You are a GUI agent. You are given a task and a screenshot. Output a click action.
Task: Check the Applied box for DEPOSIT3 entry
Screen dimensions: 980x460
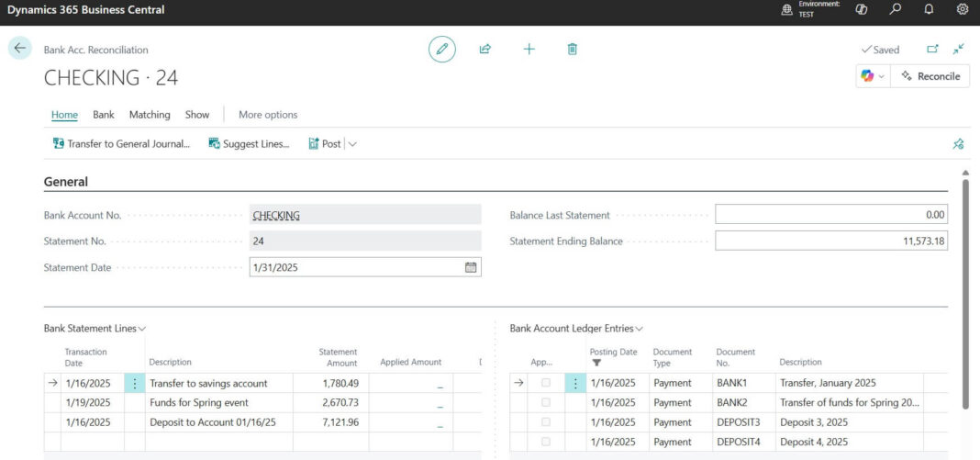pyautogui.click(x=546, y=421)
